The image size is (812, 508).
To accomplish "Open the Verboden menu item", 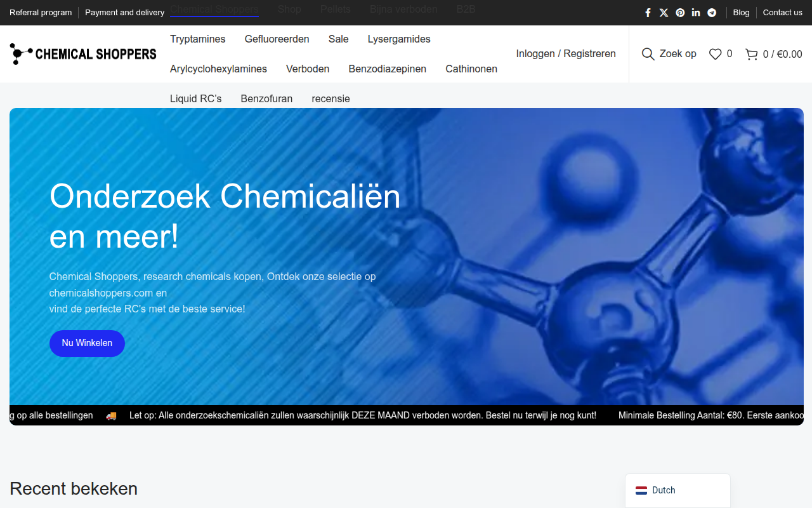I will click(x=308, y=69).
